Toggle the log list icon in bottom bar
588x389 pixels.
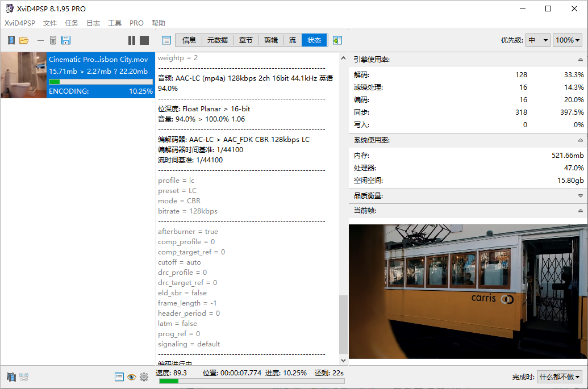(x=119, y=377)
